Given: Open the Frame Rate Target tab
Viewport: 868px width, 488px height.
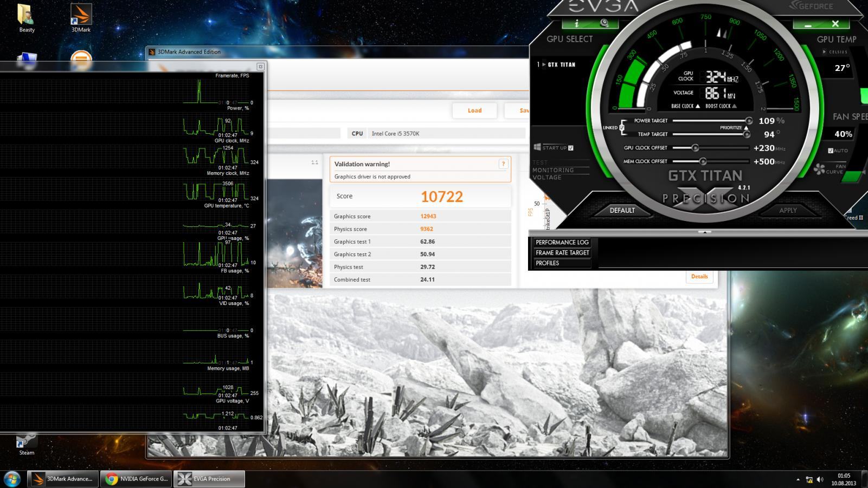Looking at the screenshot, I should (x=562, y=253).
